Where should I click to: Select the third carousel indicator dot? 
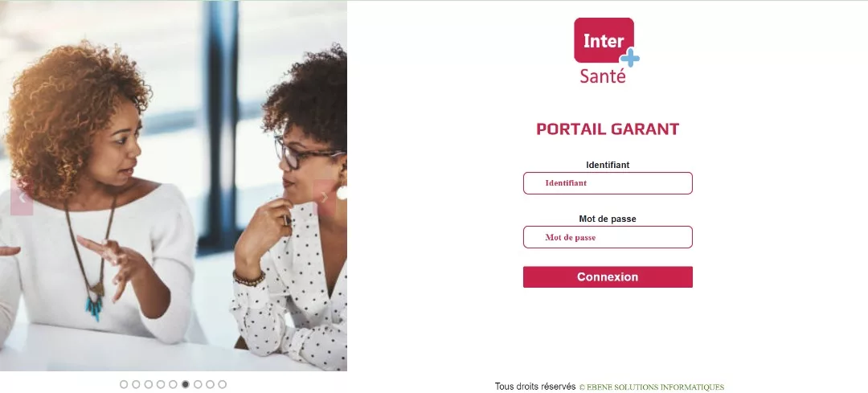[x=149, y=384]
